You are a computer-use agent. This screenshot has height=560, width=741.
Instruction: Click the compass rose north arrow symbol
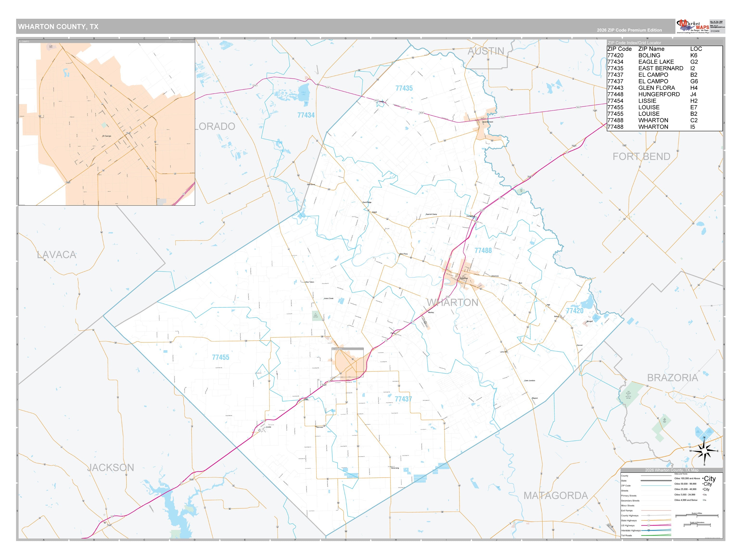coord(704,451)
